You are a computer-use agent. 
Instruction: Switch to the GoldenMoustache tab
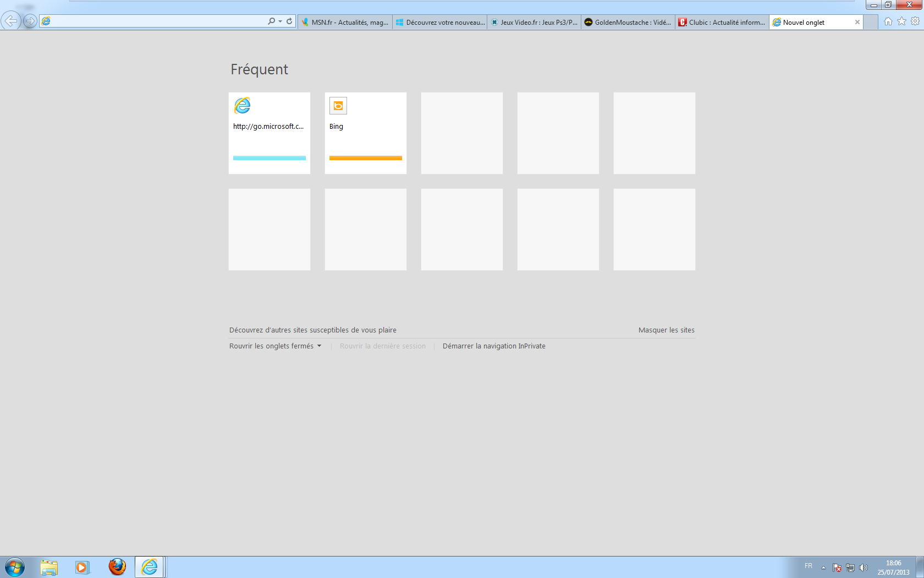628,23
